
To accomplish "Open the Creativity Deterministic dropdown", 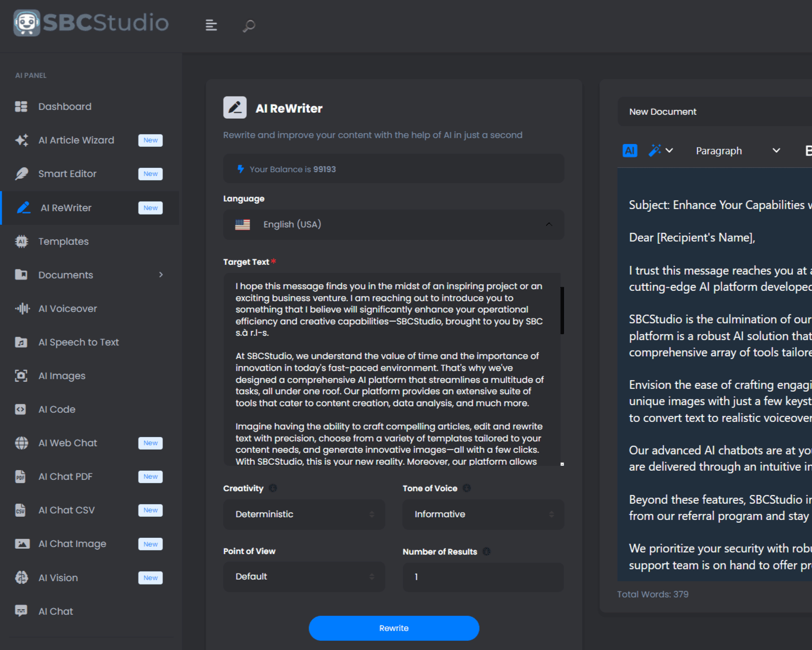I will click(304, 514).
